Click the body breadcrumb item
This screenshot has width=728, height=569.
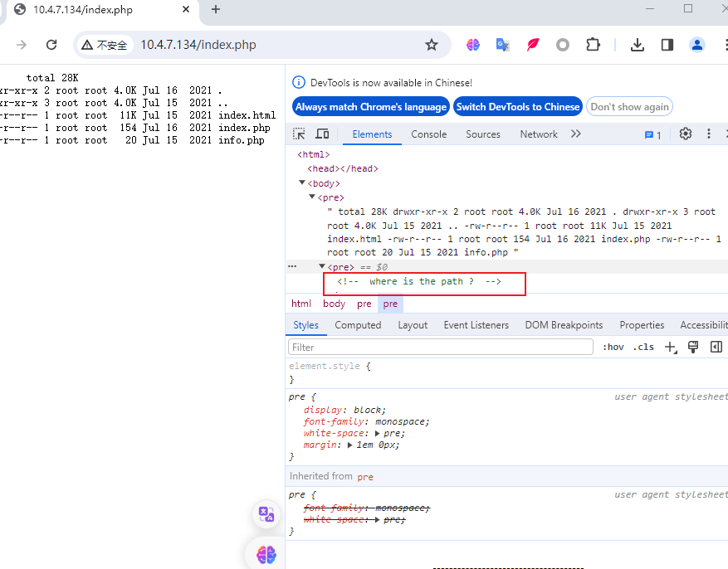click(x=335, y=304)
